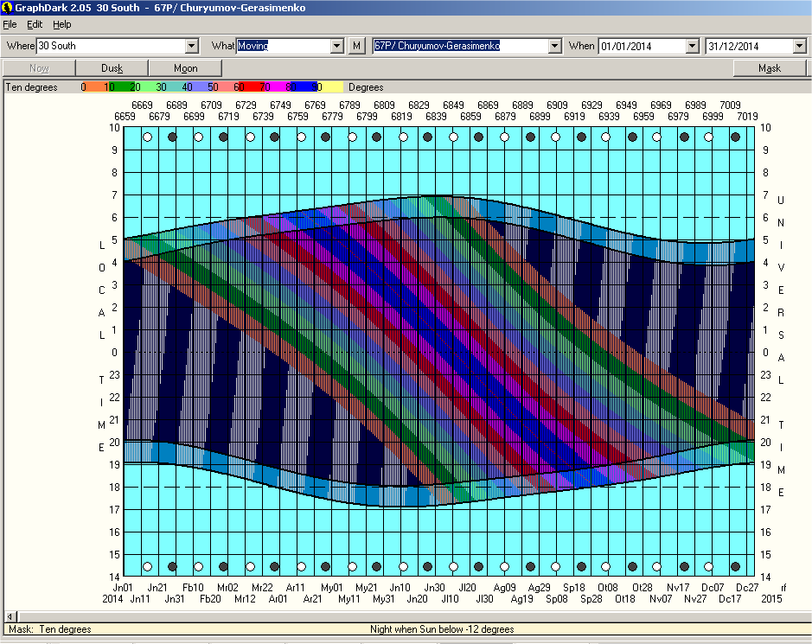Open the end date 31/12/2014 dropdown
The image size is (812, 644).
(x=799, y=46)
